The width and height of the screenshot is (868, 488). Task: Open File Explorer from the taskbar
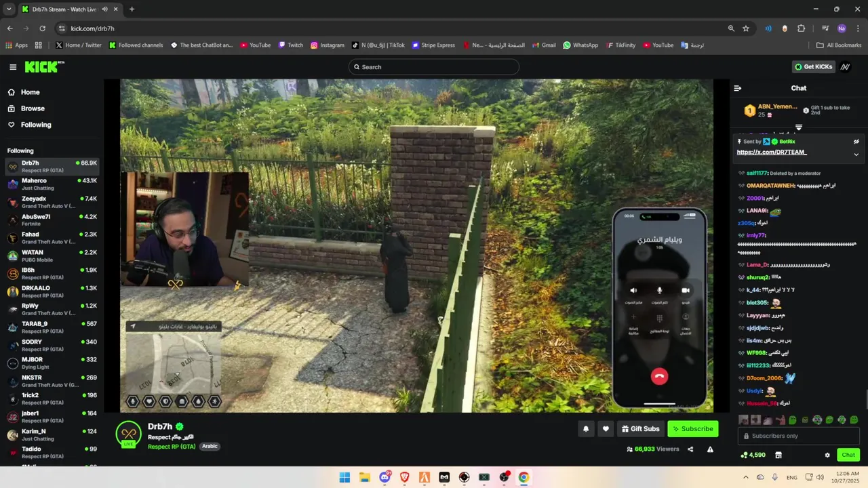[364, 477]
